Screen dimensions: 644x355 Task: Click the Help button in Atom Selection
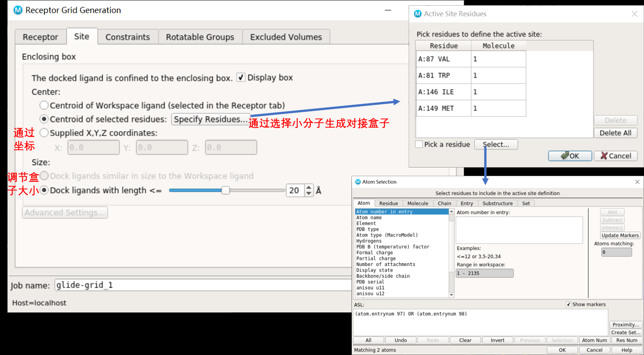pyautogui.click(x=627, y=350)
